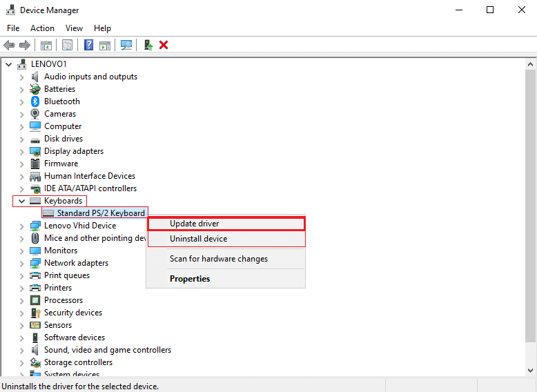Image resolution: width=537 pixels, height=392 pixels.
Task: Select the Network adapters label
Action: click(76, 263)
